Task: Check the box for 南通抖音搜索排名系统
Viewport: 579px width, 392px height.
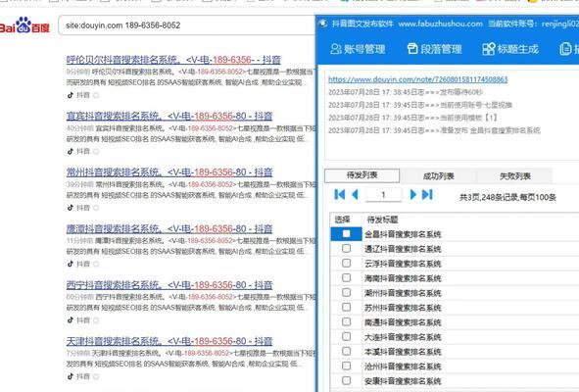Action: click(x=346, y=321)
